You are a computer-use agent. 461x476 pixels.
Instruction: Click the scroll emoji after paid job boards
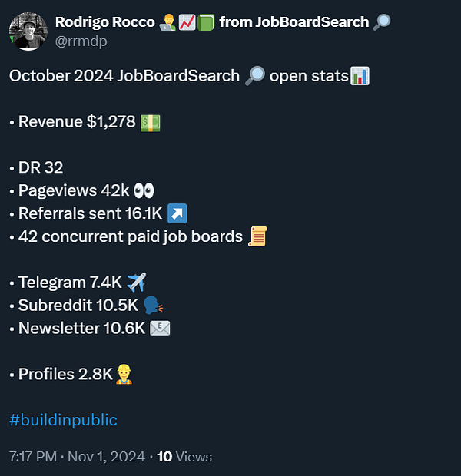click(x=258, y=236)
